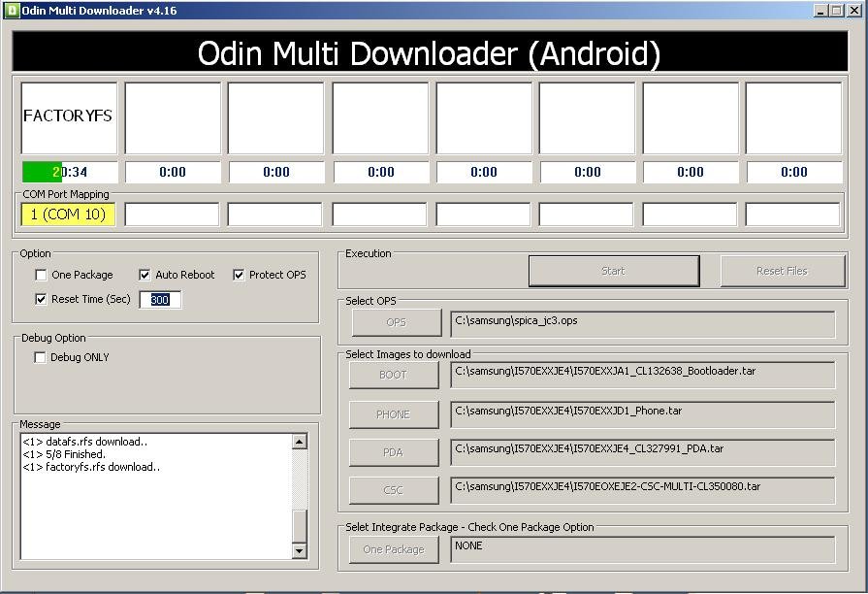Click the One Package select button
This screenshot has width=868, height=594.
394,549
